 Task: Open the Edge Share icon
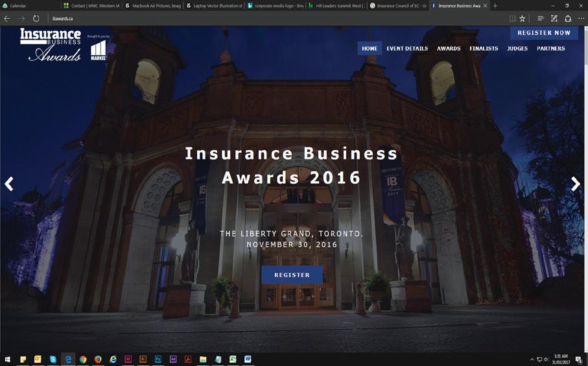568,18
